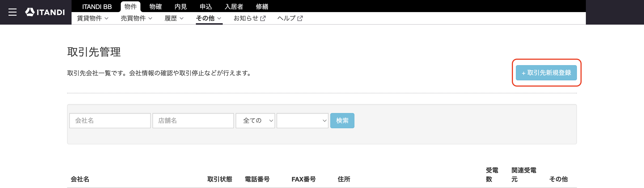Viewport: 644px width, 188px height.
Task: Click the 電話番号 column header
Action: coord(257,179)
